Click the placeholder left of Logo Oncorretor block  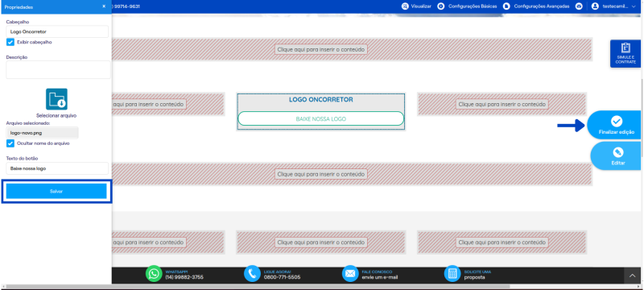tap(167, 105)
